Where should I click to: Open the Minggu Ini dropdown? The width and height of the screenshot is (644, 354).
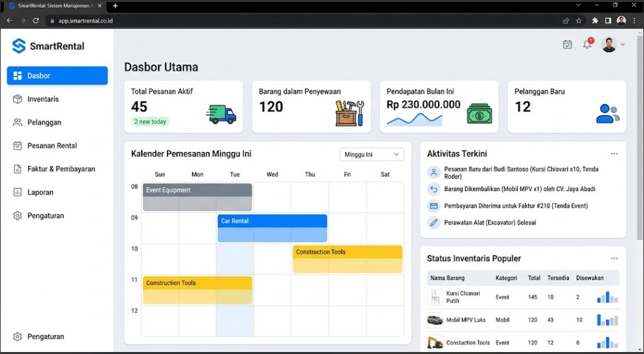(371, 155)
